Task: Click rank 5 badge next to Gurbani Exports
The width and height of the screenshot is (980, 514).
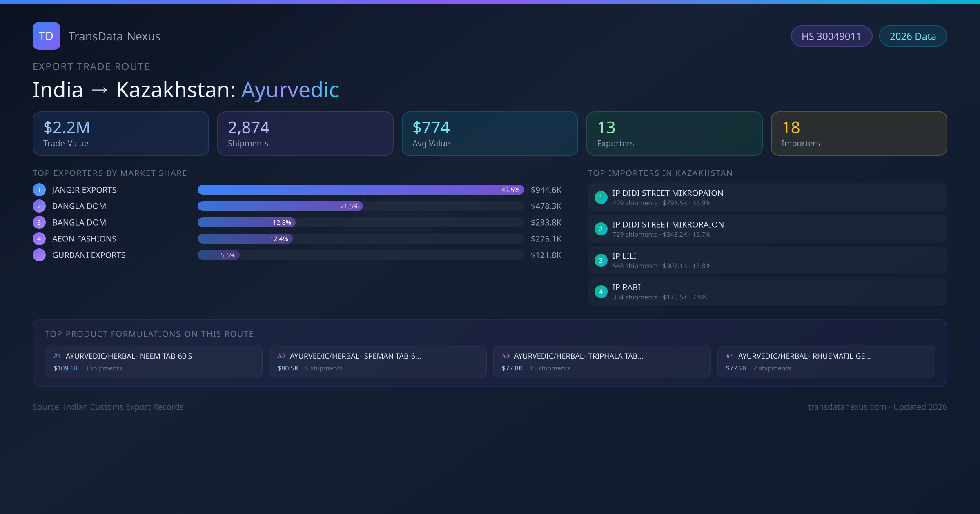Action: pyautogui.click(x=39, y=255)
